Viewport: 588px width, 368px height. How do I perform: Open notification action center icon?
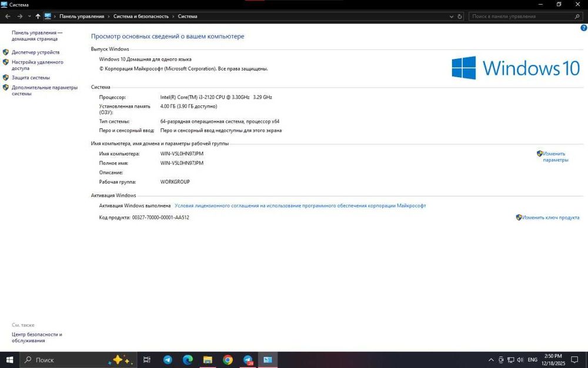(x=574, y=360)
